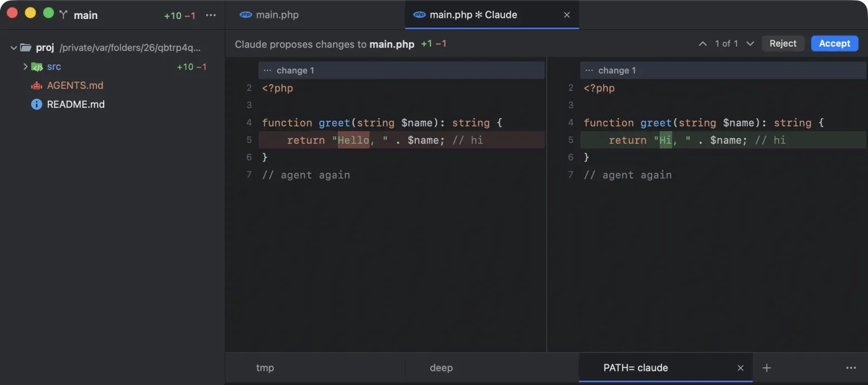Click the macOS yellow minimize button
This screenshot has width=868, height=385.
click(30, 12)
